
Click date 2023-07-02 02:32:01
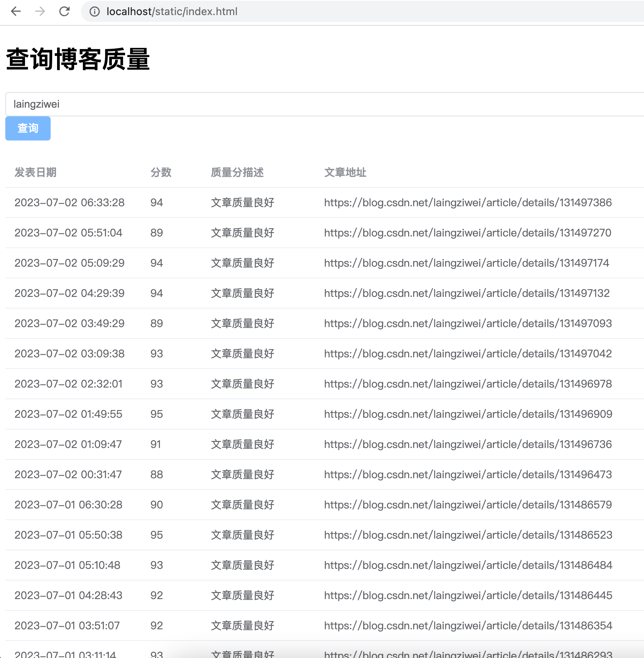68,384
